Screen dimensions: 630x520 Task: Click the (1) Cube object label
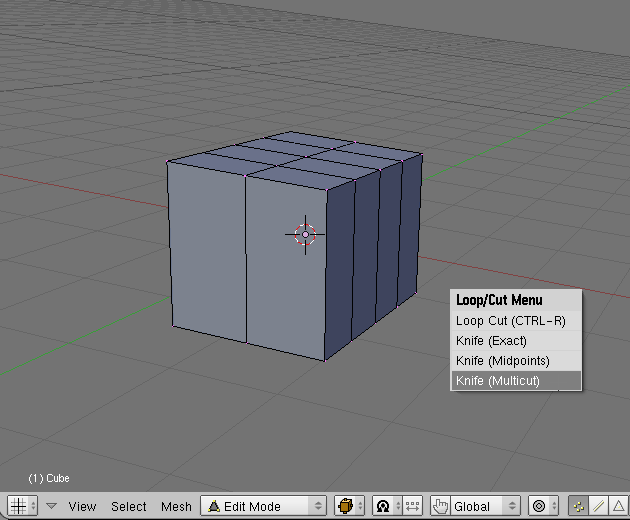(x=49, y=478)
